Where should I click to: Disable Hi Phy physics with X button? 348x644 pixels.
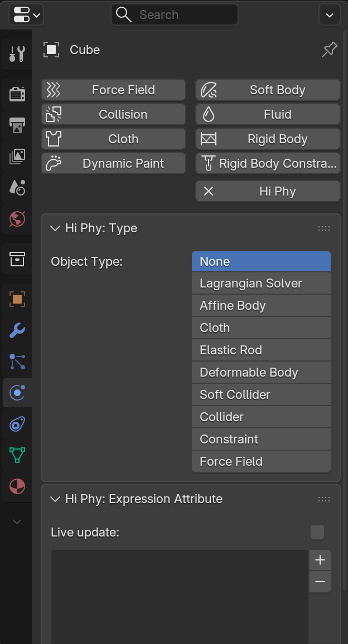click(209, 191)
